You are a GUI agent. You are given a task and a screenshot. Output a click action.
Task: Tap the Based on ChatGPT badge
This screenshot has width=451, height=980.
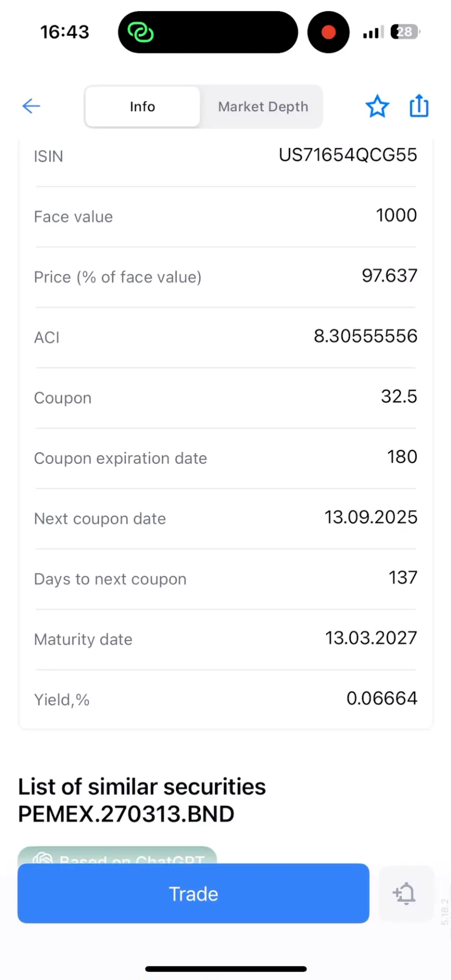click(117, 856)
